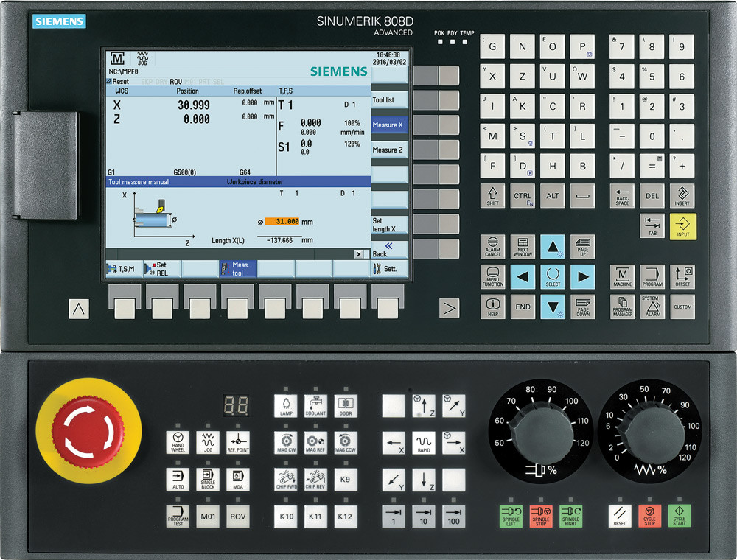Click the green SPINDLE LEFT key

tap(511, 516)
